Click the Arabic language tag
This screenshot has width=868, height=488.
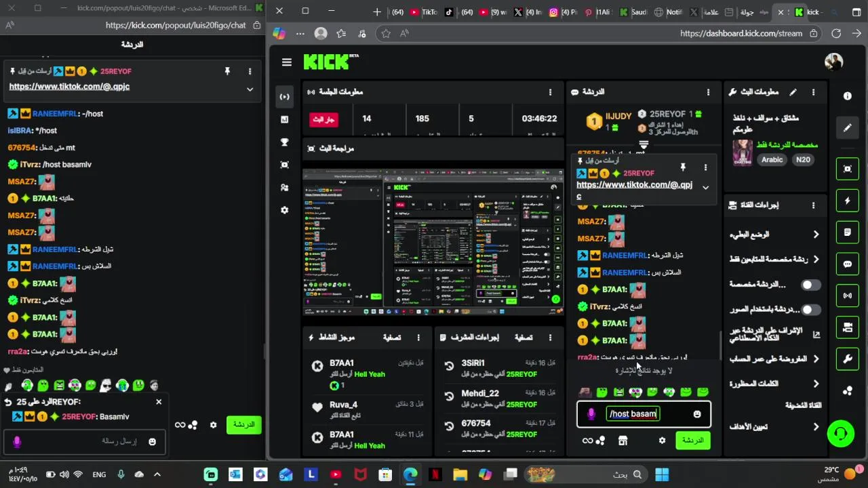(772, 160)
